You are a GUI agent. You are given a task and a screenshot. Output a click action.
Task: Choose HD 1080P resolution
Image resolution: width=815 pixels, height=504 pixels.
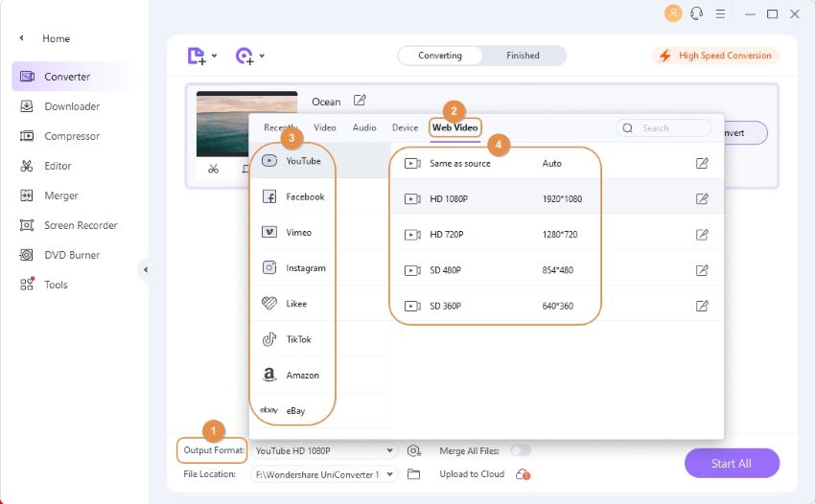(x=557, y=199)
